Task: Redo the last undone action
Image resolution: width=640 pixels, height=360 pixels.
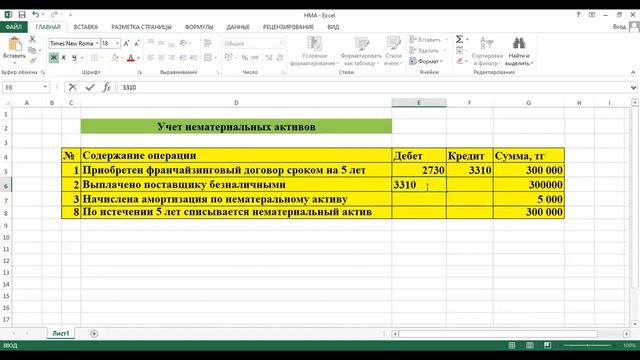Action: pyautogui.click(x=54, y=15)
